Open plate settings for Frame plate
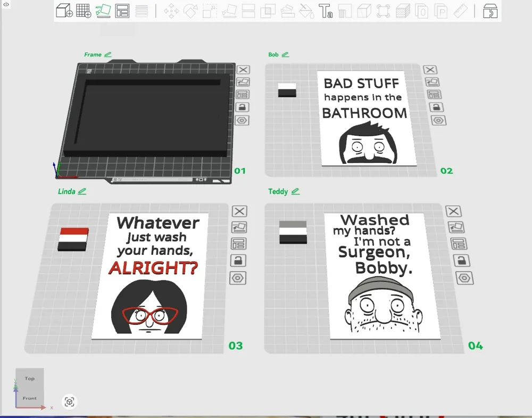532x418 pixels. [x=242, y=120]
